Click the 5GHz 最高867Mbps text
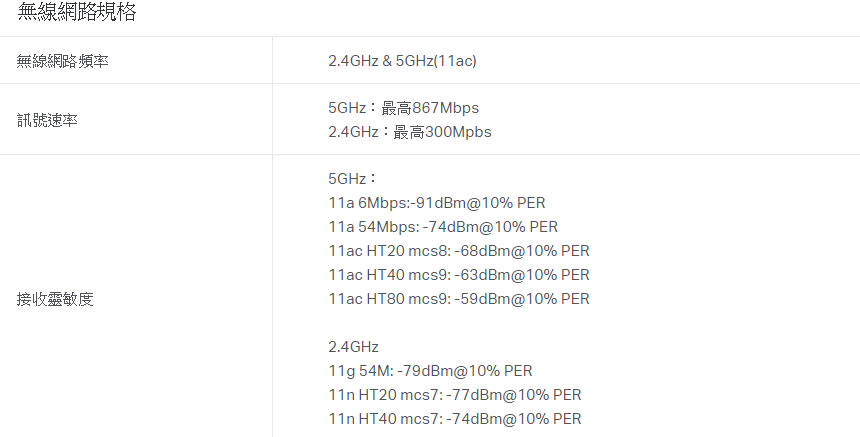The width and height of the screenshot is (860, 437). [x=404, y=108]
